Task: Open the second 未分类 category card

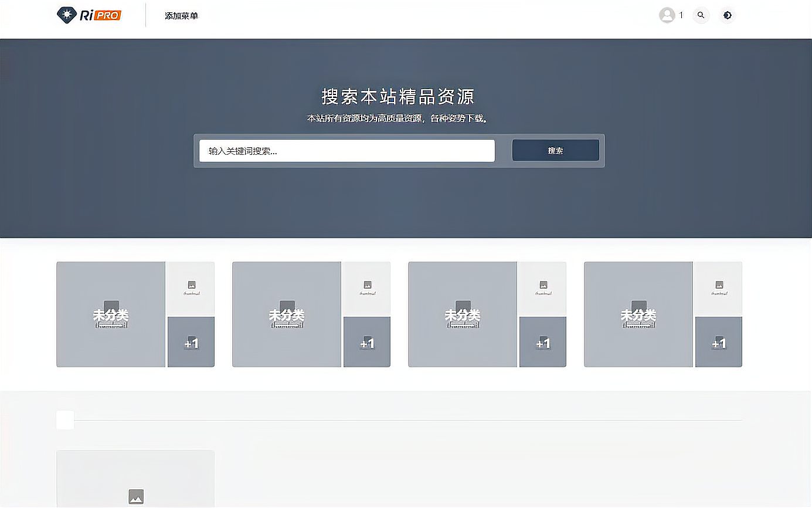Action: click(286, 314)
